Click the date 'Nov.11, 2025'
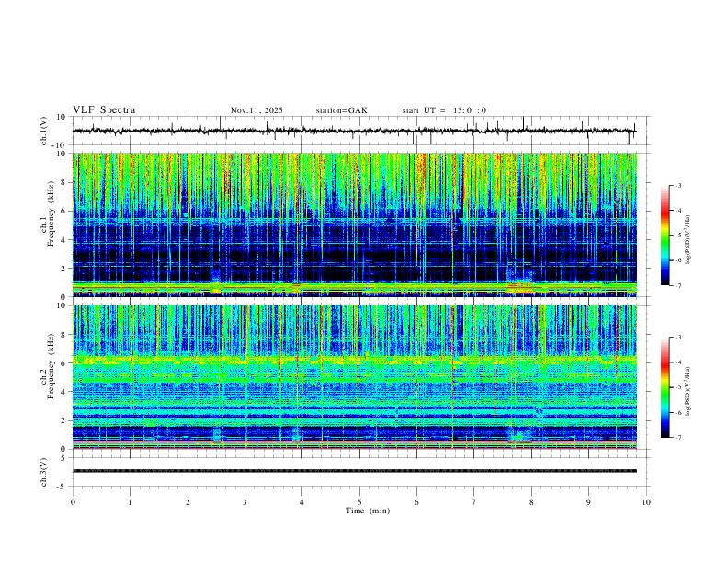Image resolution: width=728 pixels, height=563 pixels. 256,110
